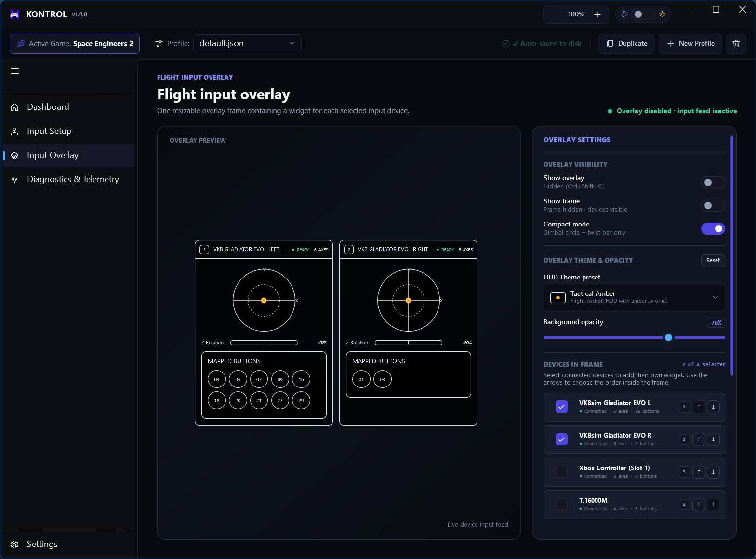Screen dimensions: 756x559
Task: Move Xbox Controller (Slot 1) up
Action: tap(699, 472)
